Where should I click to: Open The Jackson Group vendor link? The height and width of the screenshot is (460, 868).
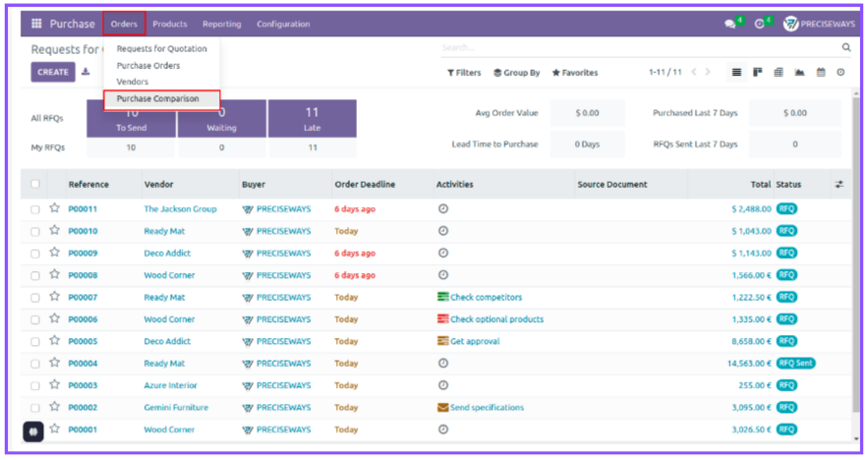[x=180, y=209]
